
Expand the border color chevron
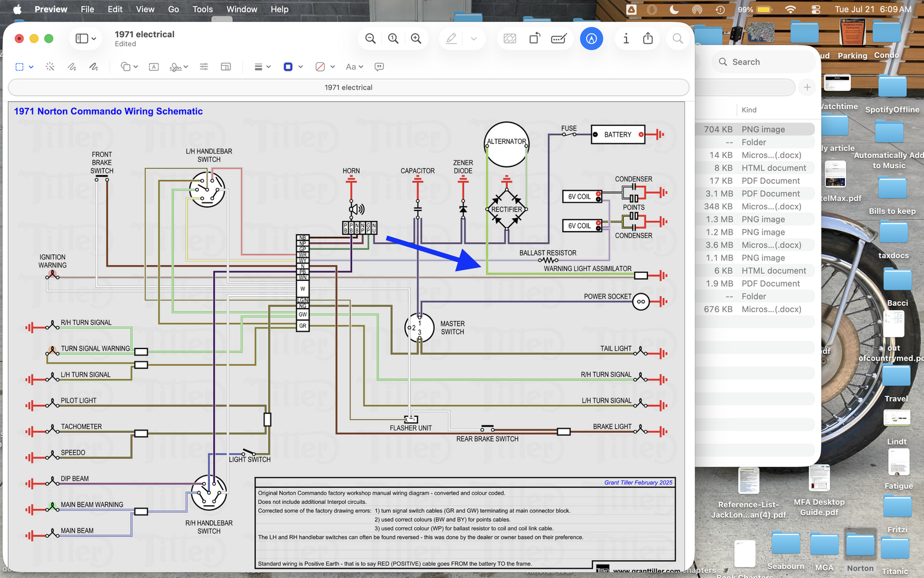tap(300, 67)
